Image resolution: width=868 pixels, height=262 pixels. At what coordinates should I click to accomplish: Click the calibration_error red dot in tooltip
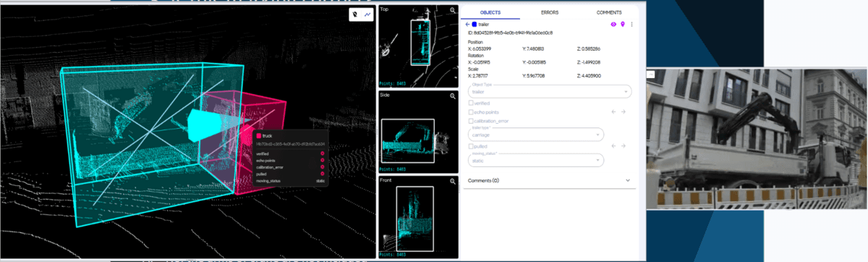click(322, 167)
